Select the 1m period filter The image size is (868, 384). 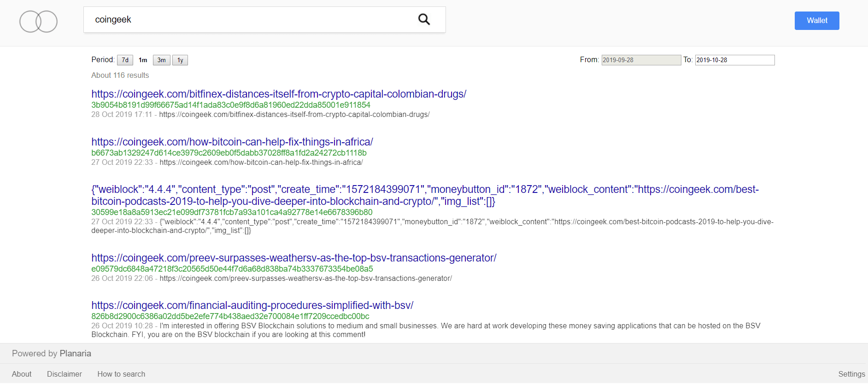143,60
